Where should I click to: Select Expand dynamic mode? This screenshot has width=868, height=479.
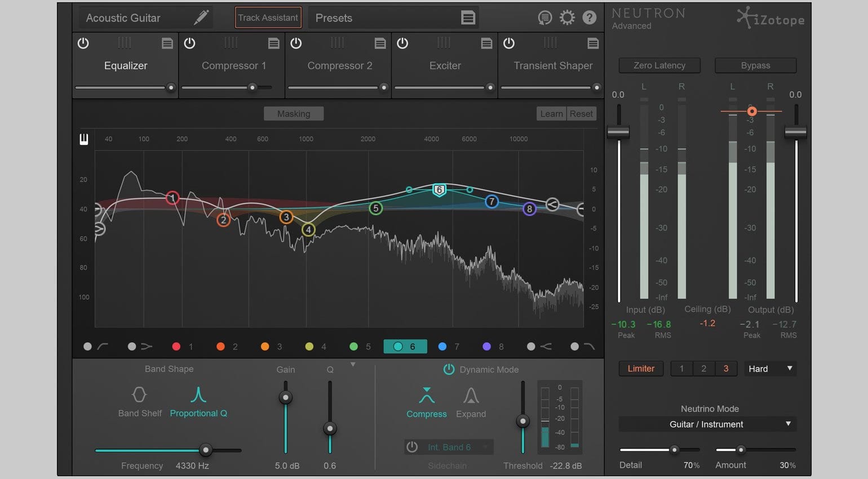point(471,402)
